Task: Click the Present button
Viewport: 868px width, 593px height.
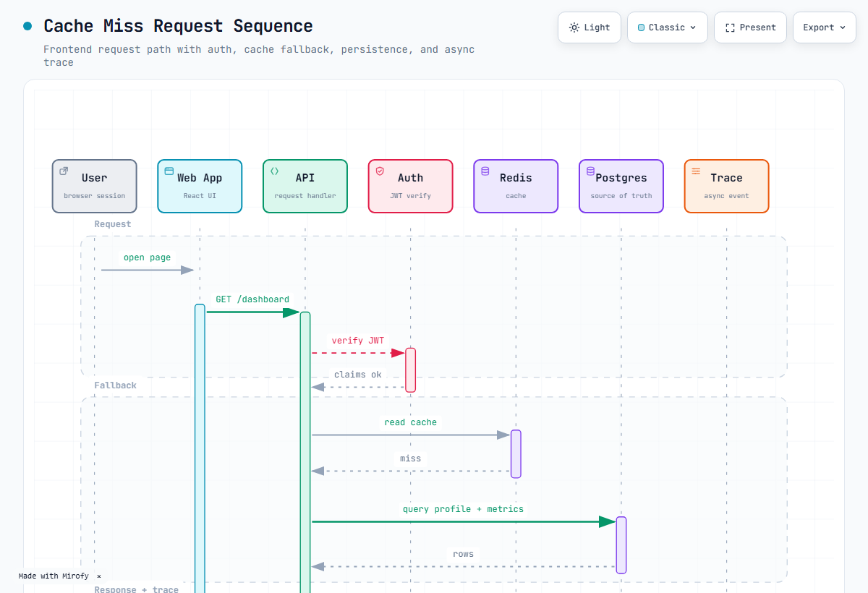Action: click(x=750, y=27)
